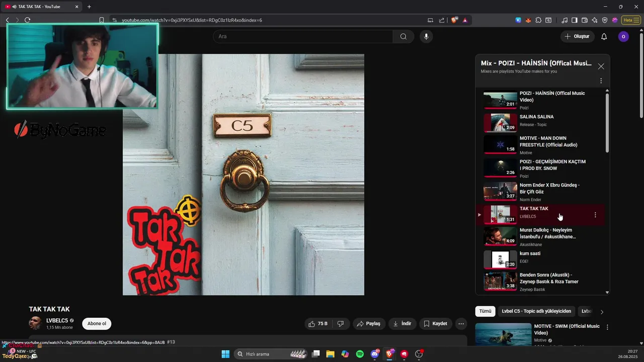Screen dimensions: 644x362
Task: Open OBS Studio from the taskbar
Action: click(419, 354)
